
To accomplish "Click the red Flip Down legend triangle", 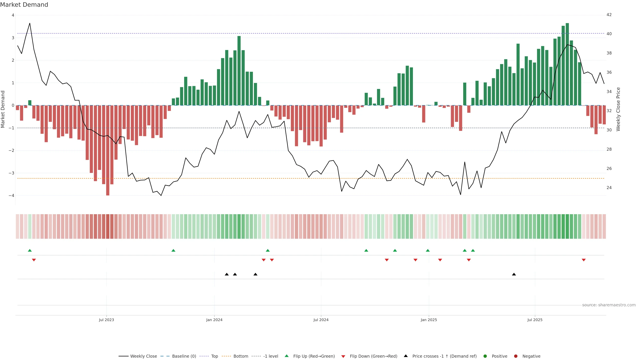I will [x=343, y=356].
